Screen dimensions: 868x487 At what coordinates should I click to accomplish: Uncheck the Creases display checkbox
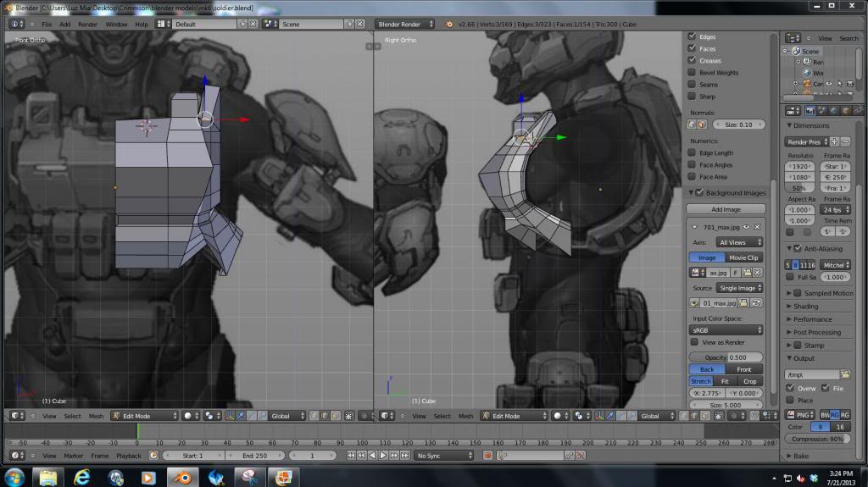[692, 60]
